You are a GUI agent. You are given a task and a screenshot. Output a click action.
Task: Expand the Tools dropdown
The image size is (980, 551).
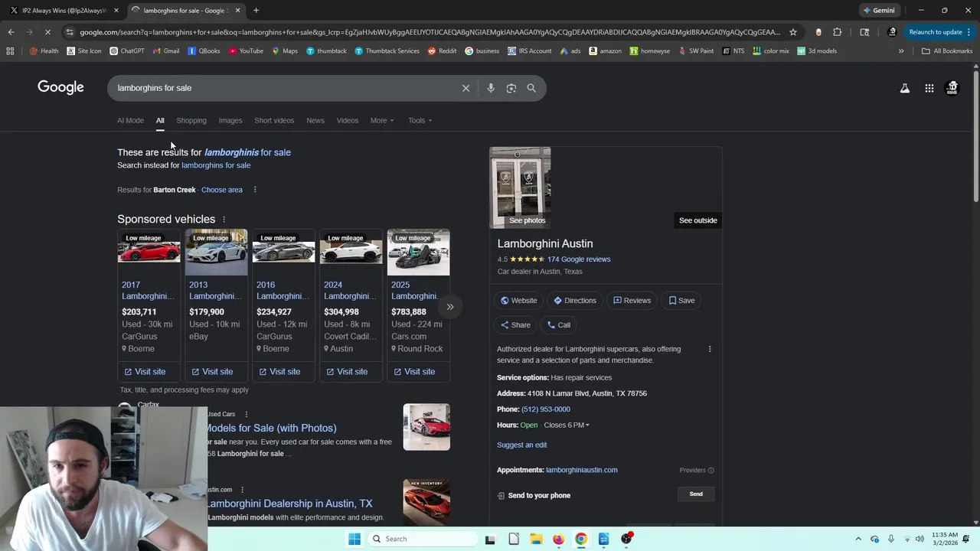pyautogui.click(x=420, y=120)
